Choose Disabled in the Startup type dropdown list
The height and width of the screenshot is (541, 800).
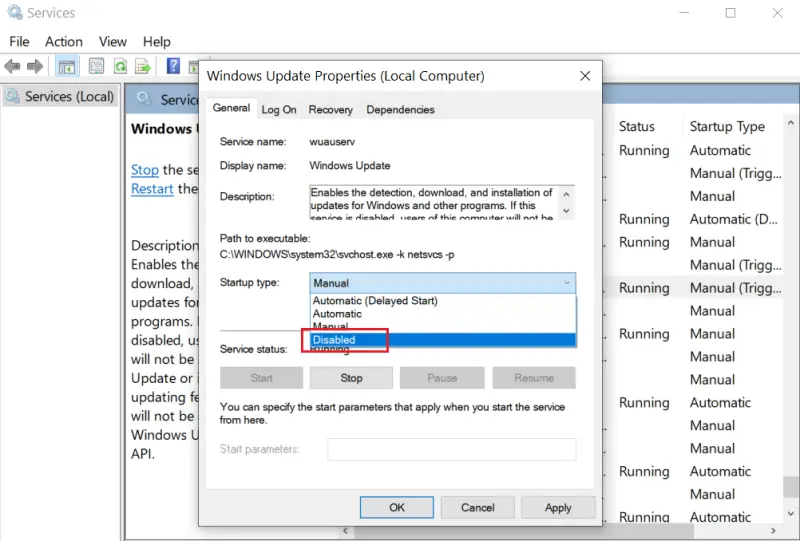443,340
